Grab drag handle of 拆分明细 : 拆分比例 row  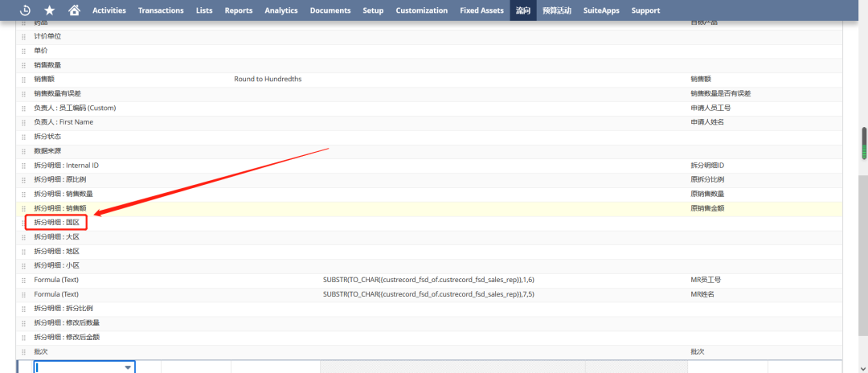24,309
